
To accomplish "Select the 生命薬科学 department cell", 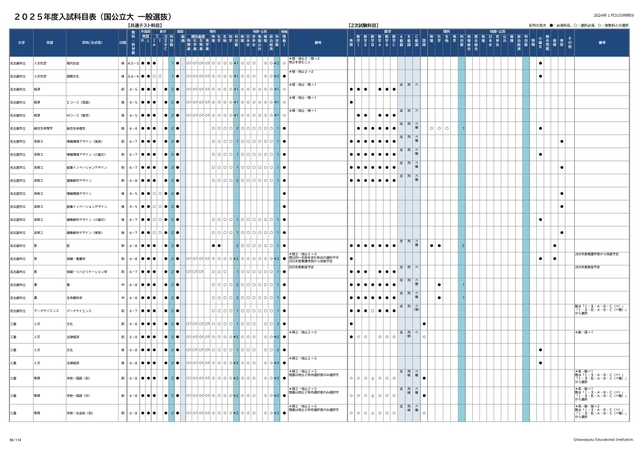I will (x=76, y=296).
